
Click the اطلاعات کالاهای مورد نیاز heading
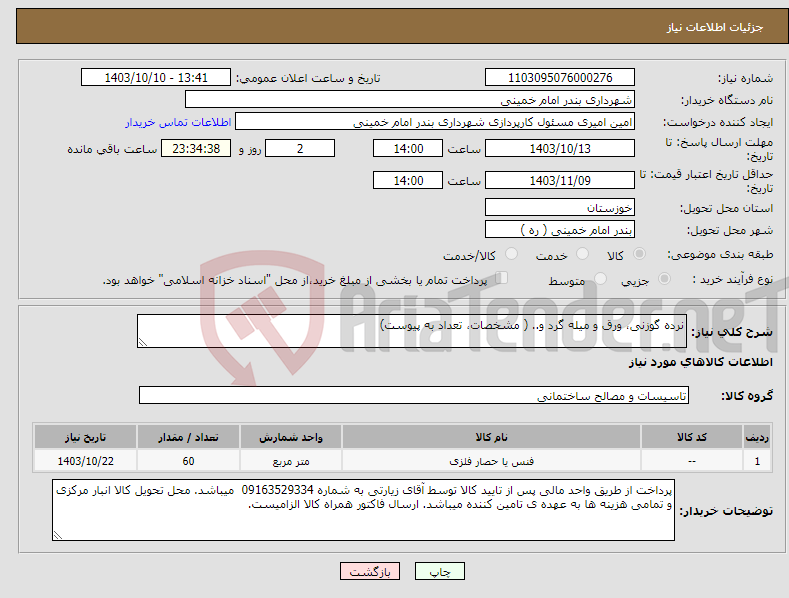click(x=700, y=362)
